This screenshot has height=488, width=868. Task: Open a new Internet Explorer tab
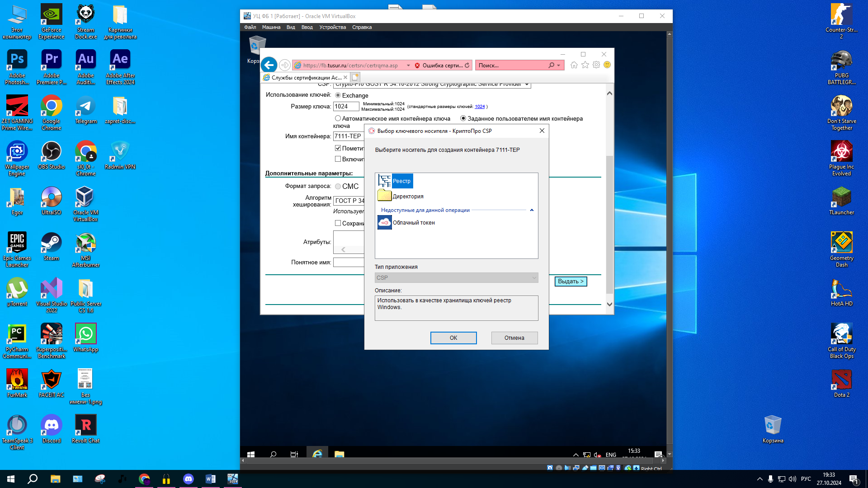click(355, 77)
